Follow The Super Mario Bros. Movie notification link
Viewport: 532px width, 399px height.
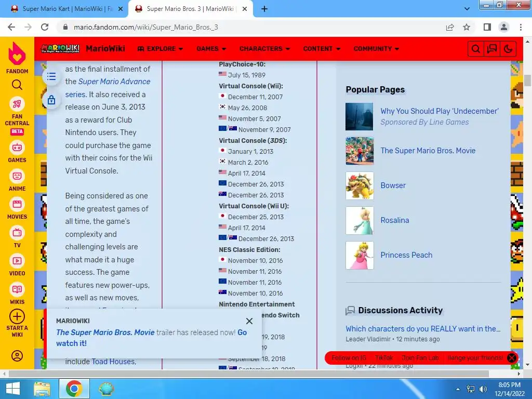coord(105,332)
